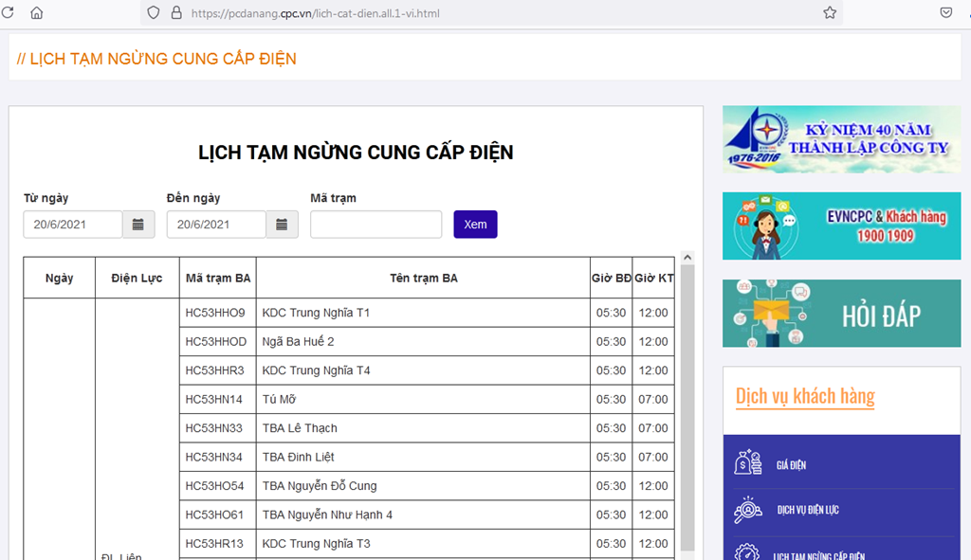Click the Tên trạm BA column header

click(424, 278)
